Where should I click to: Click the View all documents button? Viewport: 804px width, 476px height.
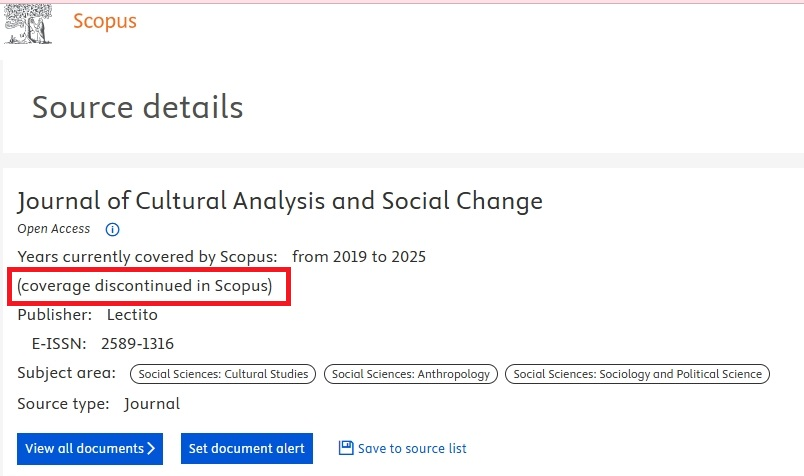[x=90, y=449]
